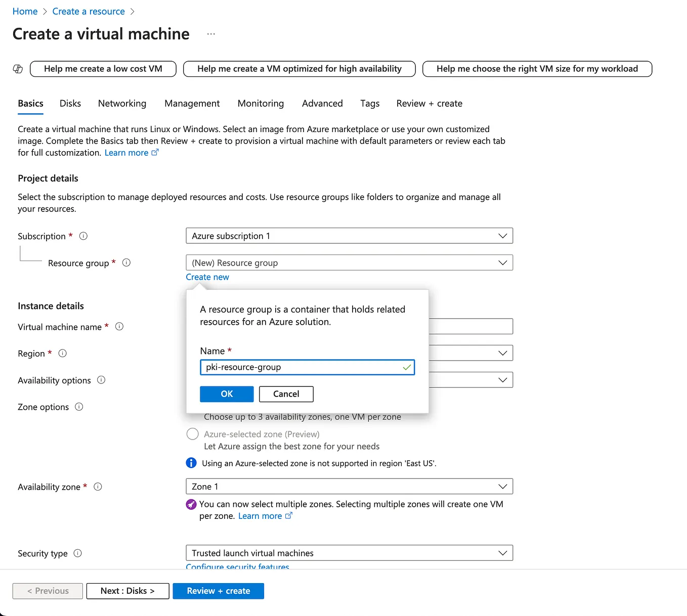Image resolution: width=687 pixels, height=616 pixels.
Task: Click the info icon beside Security type
Action: coord(78,553)
